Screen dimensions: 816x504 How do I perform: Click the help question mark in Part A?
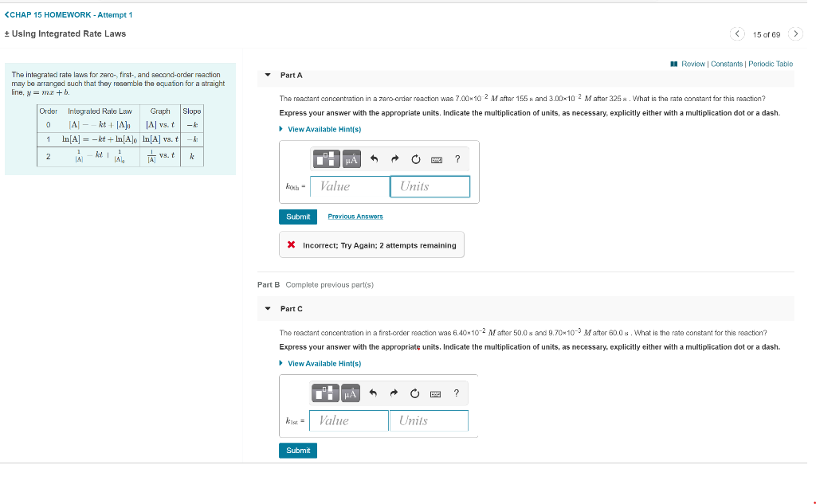pos(457,158)
